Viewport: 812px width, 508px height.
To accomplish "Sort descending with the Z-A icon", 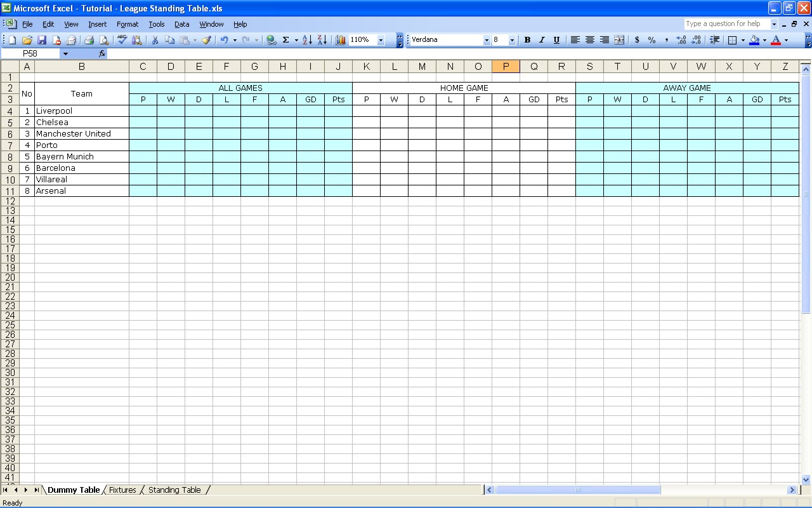I will pos(322,40).
